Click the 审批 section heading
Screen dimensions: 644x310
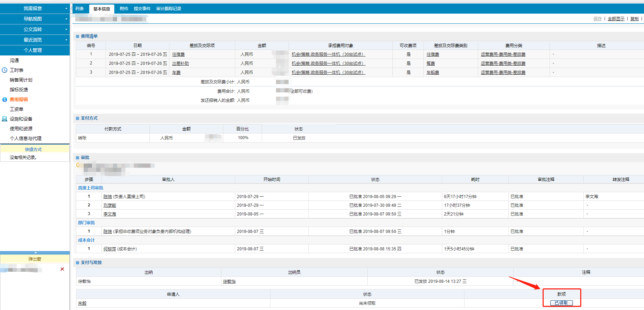85,158
